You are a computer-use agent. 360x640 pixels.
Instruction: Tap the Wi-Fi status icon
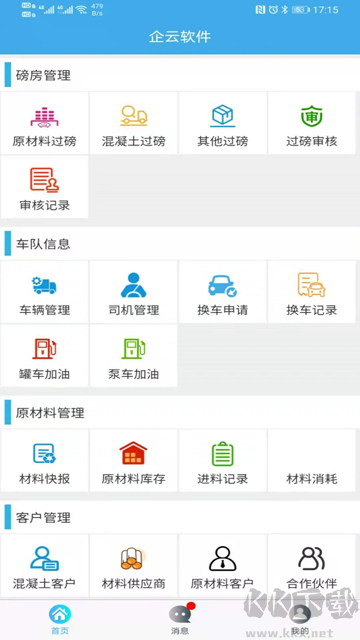point(82,10)
